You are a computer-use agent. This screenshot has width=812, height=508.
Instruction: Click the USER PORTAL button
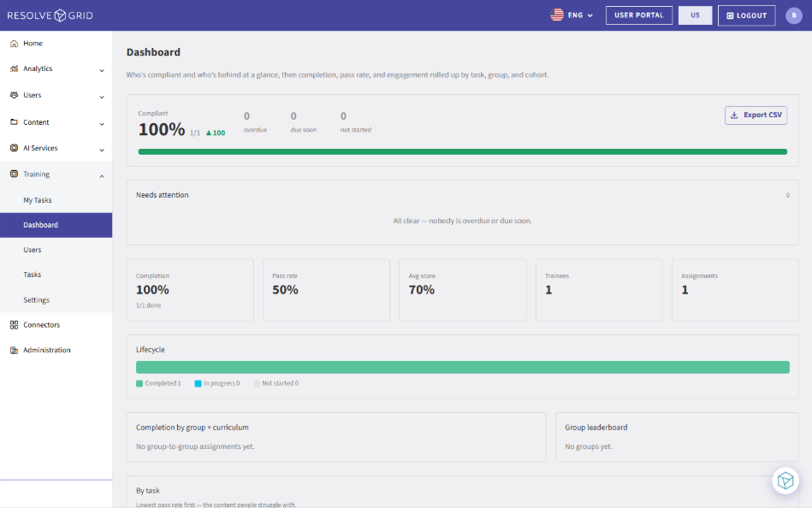(x=639, y=15)
